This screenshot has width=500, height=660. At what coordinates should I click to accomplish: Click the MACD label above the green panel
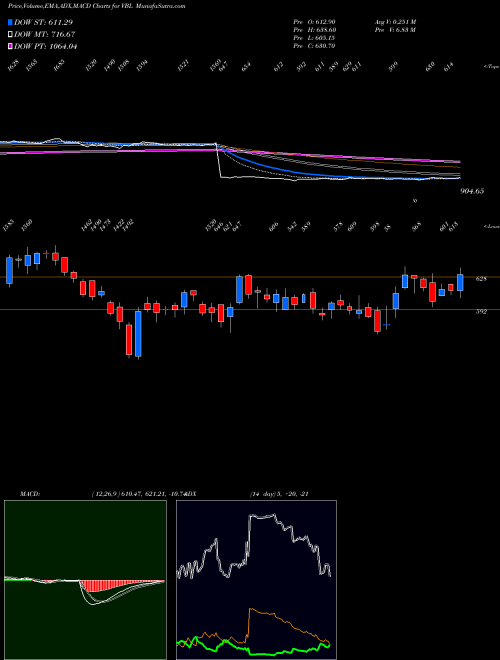tap(30, 494)
